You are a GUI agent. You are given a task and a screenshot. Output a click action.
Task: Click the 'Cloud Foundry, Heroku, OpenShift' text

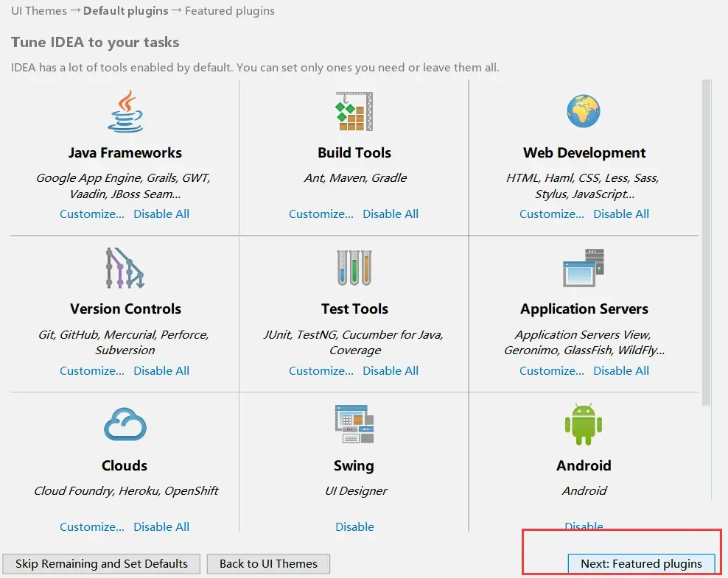pos(126,491)
